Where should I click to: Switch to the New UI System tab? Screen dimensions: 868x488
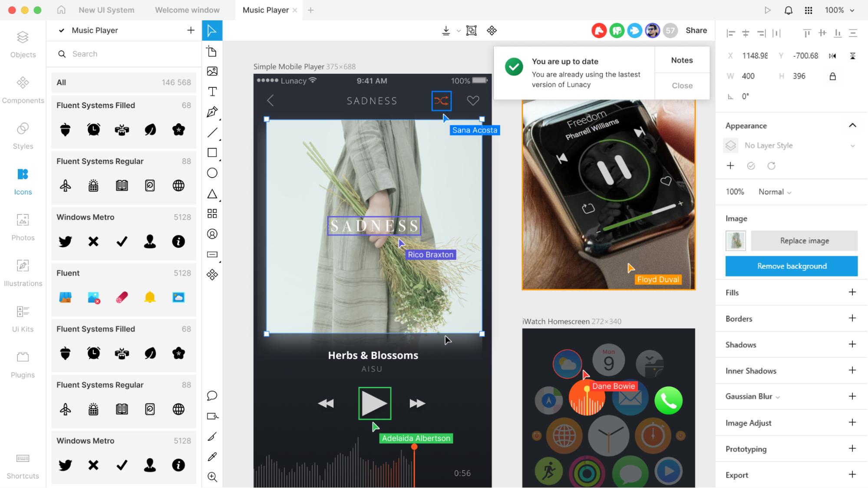(106, 10)
